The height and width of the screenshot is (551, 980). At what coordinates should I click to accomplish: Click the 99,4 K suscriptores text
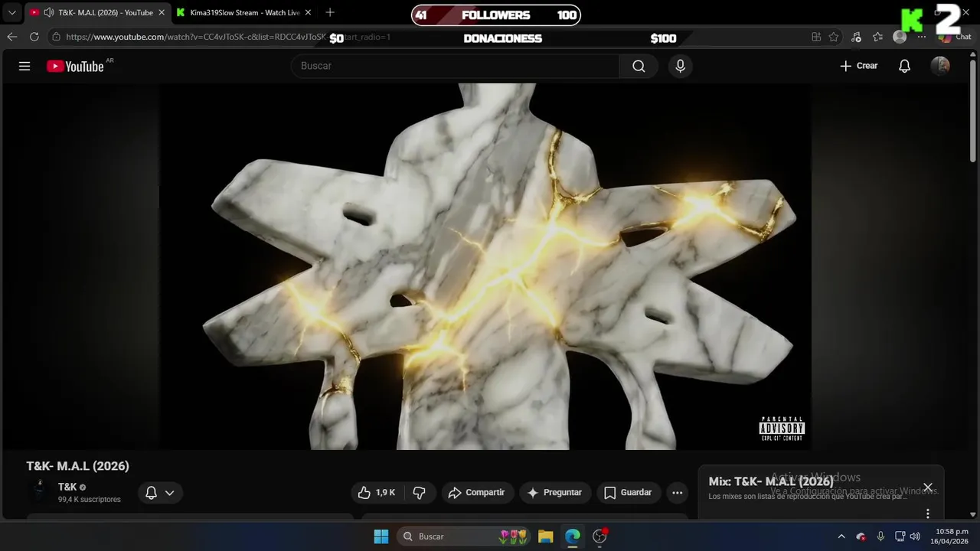(90, 500)
